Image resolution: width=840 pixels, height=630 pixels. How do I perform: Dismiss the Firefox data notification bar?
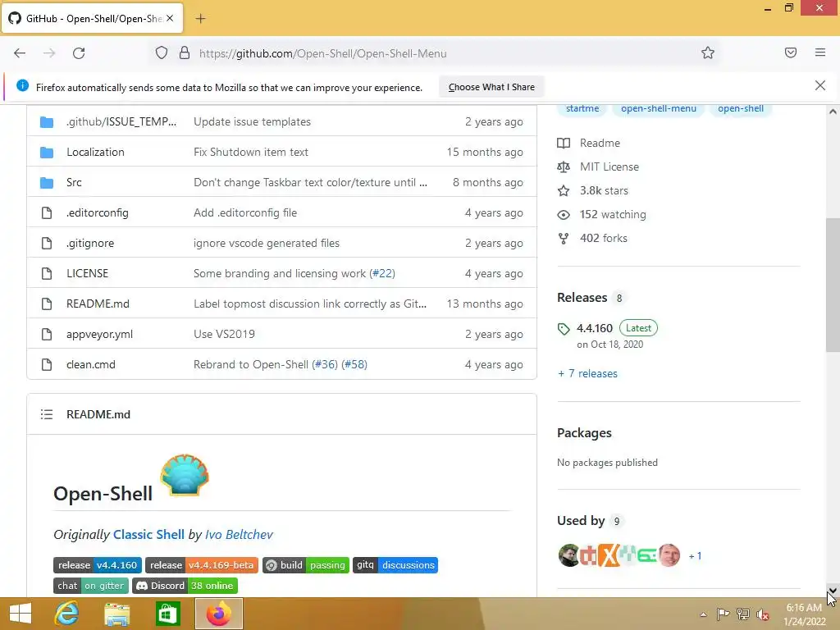[819, 85]
